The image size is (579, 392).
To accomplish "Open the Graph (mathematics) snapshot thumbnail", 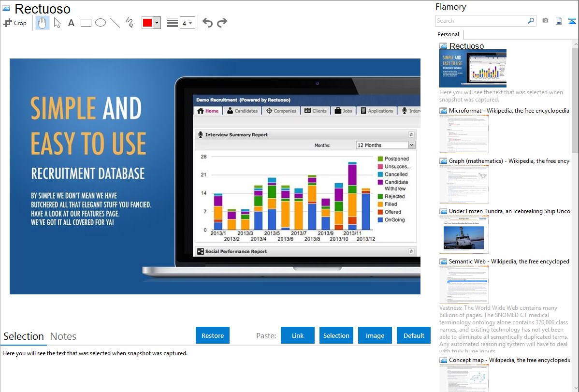I will point(464,184).
